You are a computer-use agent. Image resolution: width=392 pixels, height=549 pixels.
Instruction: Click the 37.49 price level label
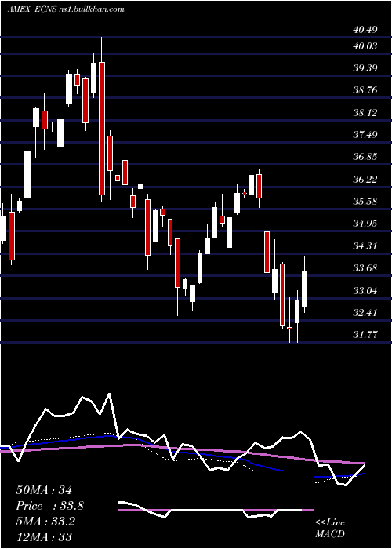(x=365, y=134)
